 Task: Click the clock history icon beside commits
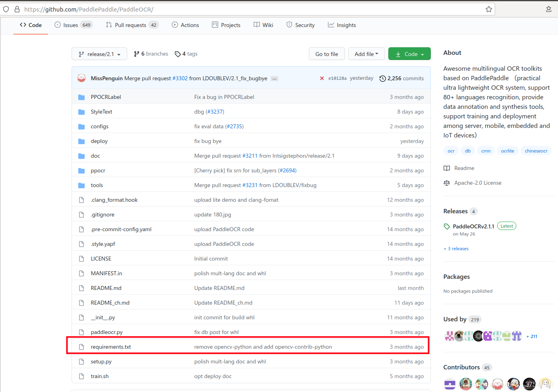coord(382,79)
